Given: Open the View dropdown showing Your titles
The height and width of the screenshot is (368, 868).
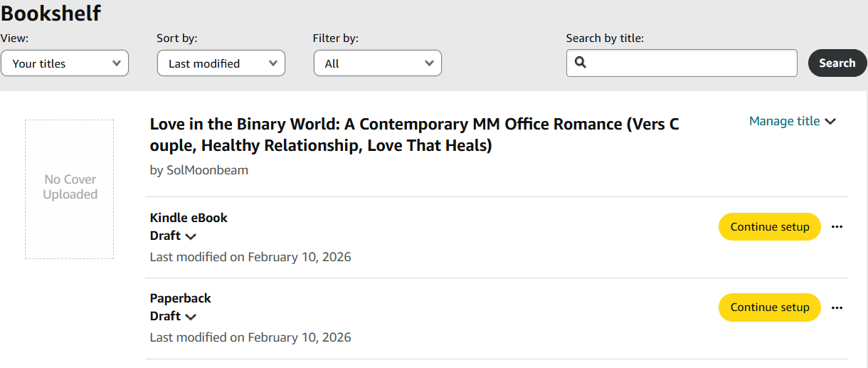Looking at the screenshot, I should (x=65, y=63).
